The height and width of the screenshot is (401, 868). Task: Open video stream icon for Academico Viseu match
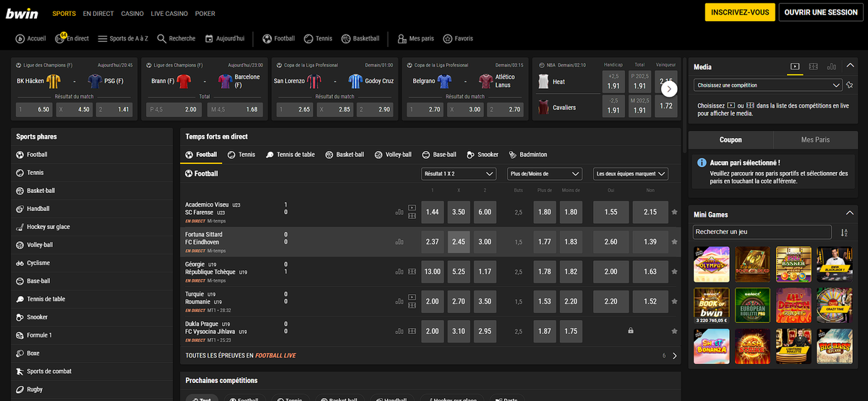[x=412, y=207]
